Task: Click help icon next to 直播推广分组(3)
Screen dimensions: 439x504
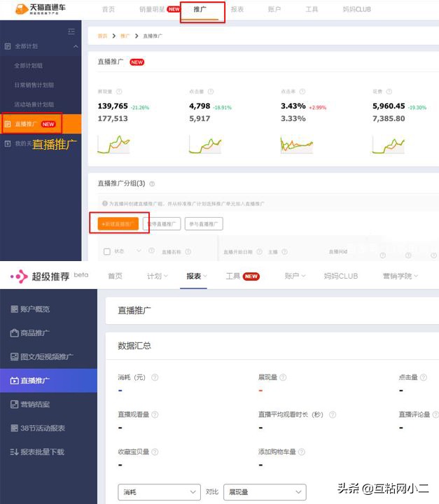Action: 152,183
